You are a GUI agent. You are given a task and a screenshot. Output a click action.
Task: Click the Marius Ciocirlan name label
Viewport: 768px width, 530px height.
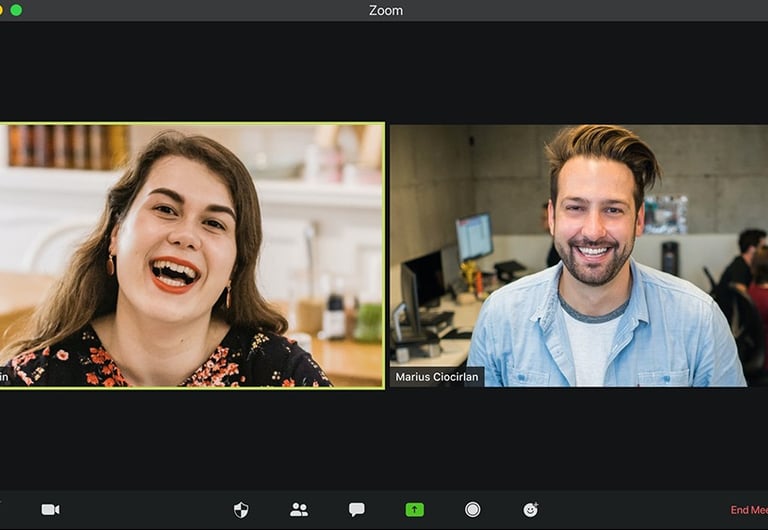[x=436, y=377]
